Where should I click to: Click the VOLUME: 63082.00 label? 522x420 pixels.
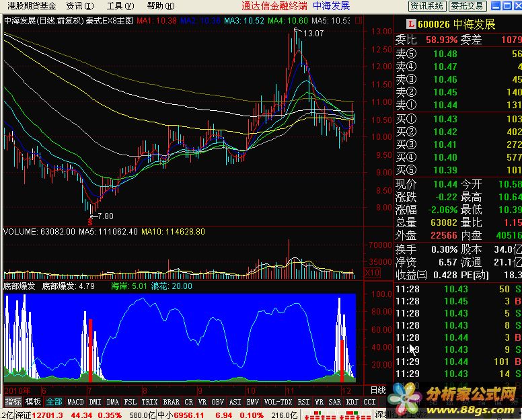click(39, 232)
